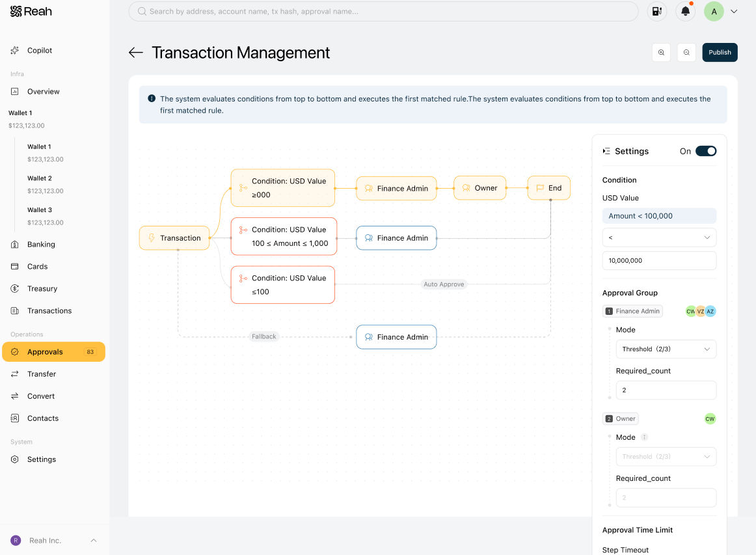
Task: Click the gas station icon in header
Action: click(x=656, y=12)
